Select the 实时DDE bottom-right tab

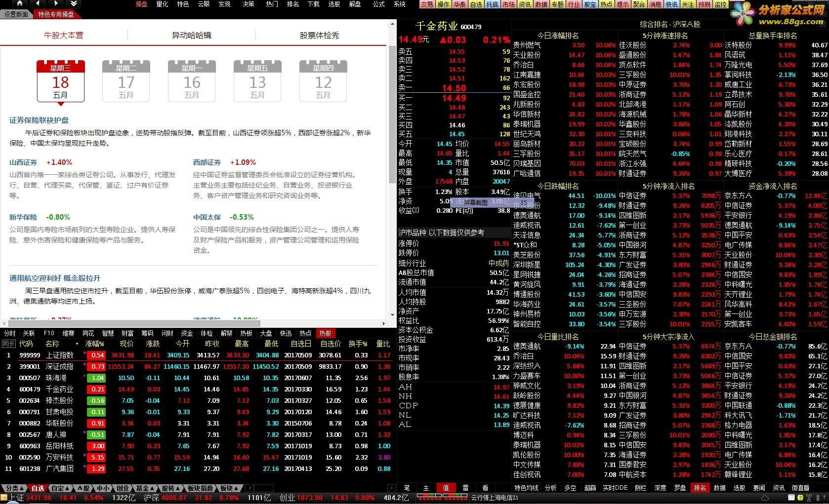[615, 488]
